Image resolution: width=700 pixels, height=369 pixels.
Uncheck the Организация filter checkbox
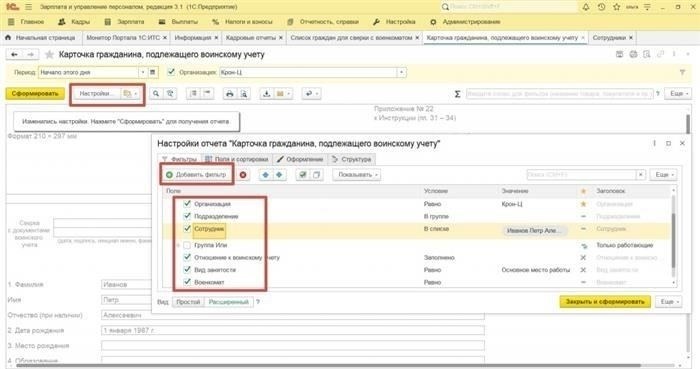187,203
